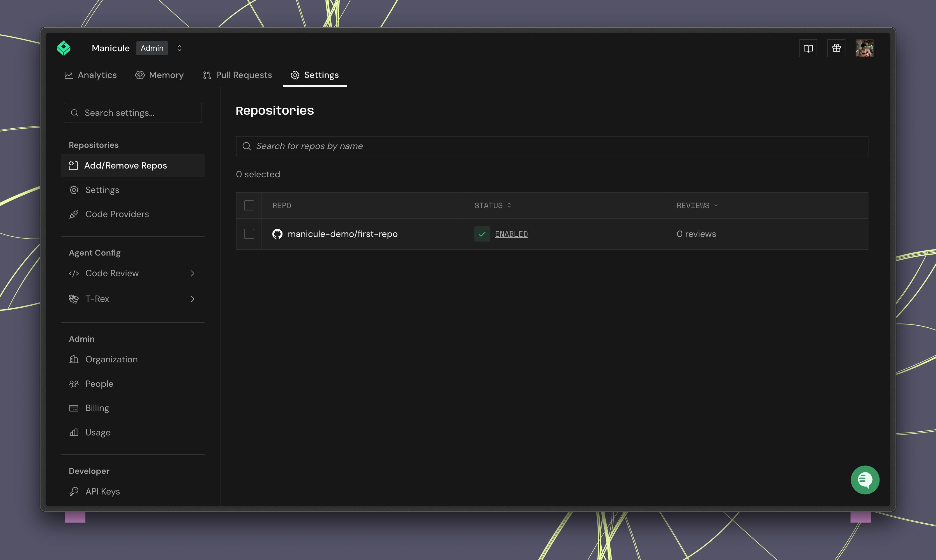936x560 pixels.
Task: Focus the Search for repos by name field
Action: 552,146
